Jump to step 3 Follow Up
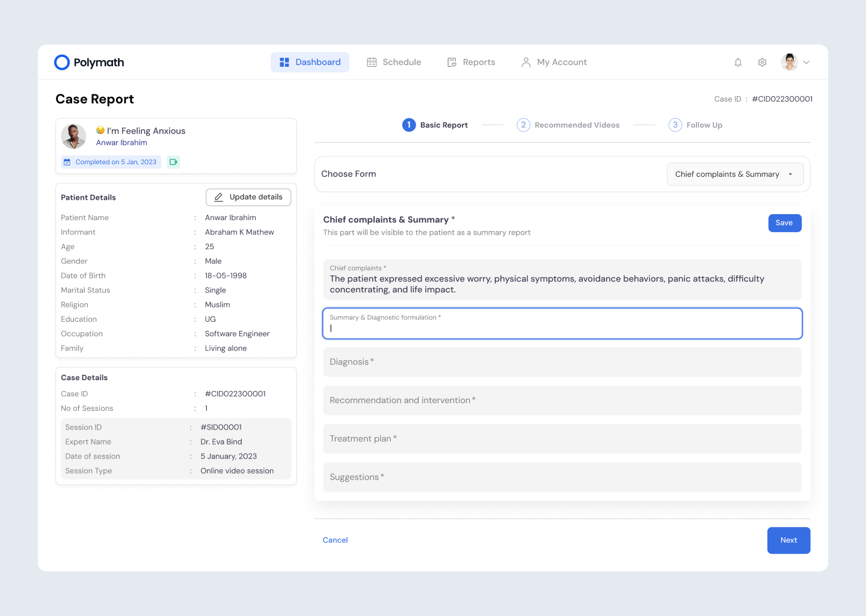The image size is (866, 616). [695, 125]
